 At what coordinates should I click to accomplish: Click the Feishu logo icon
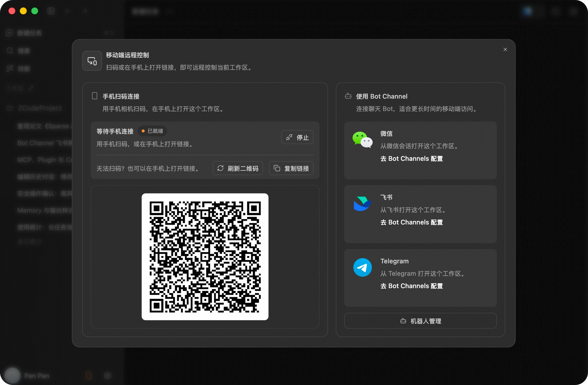(x=362, y=204)
